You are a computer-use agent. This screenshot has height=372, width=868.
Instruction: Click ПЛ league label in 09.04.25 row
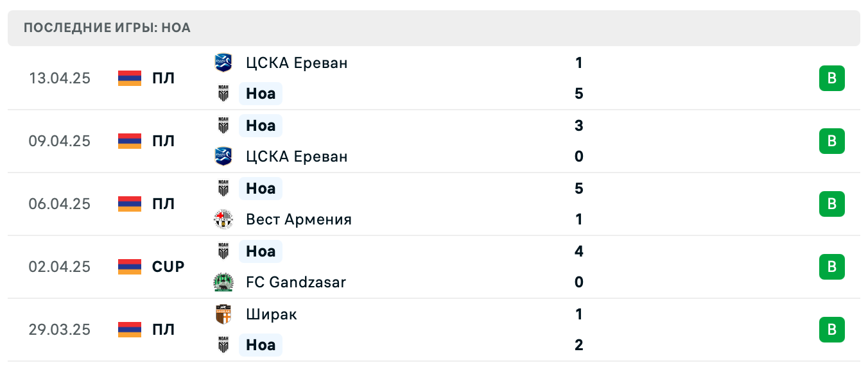[163, 141]
